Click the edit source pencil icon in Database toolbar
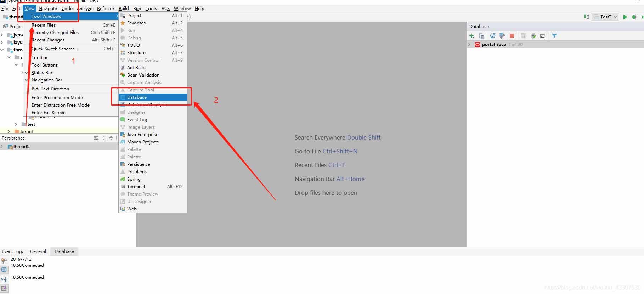Screen dimensions: 644x294 [x=533, y=36]
